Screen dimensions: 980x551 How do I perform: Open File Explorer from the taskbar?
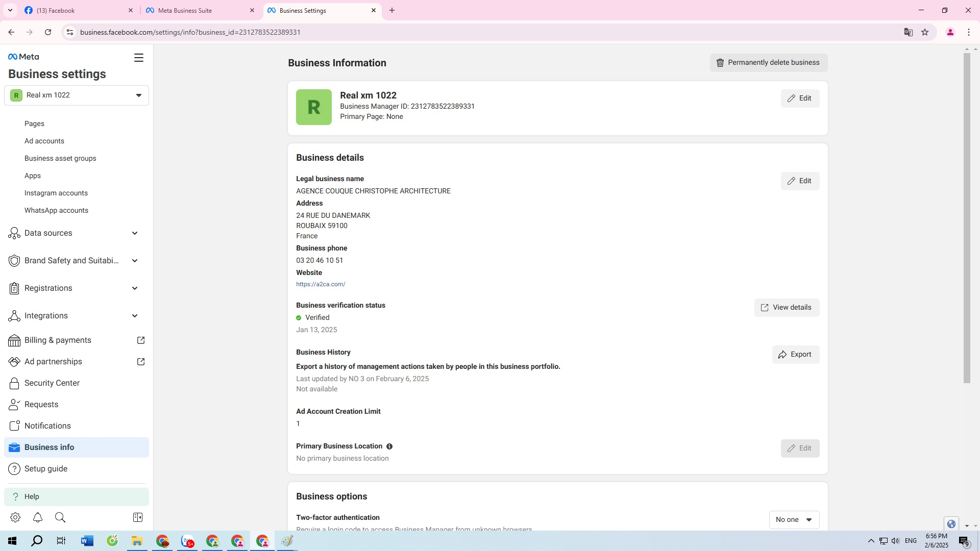(x=137, y=541)
